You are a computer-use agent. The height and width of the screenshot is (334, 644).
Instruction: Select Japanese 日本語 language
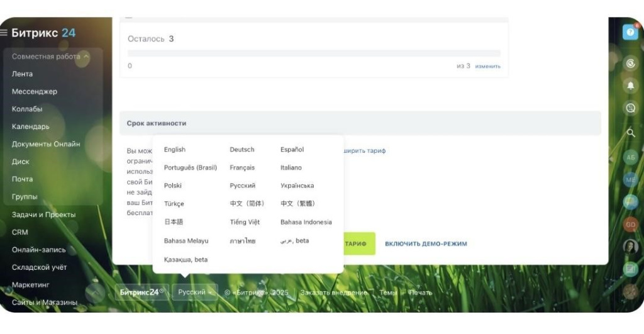[174, 222]
